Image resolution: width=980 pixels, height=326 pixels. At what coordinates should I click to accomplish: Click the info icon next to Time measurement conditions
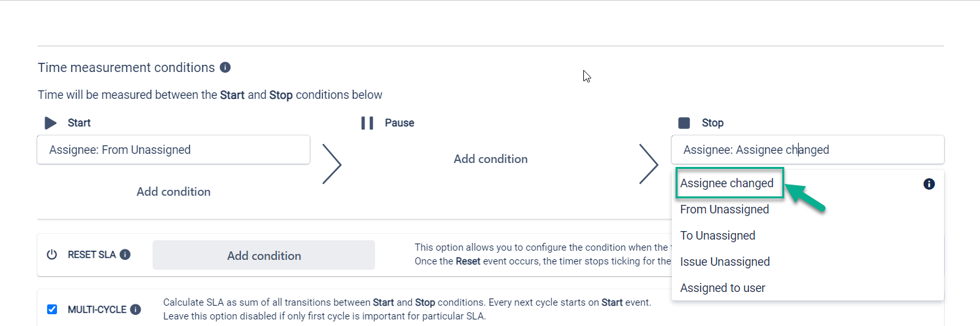pyautogui.click(x=225, y=67)
